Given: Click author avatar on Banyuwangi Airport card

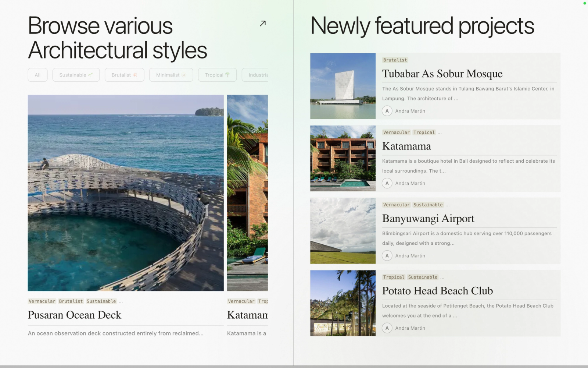Looking at the screenshot, I should (387, 256).
